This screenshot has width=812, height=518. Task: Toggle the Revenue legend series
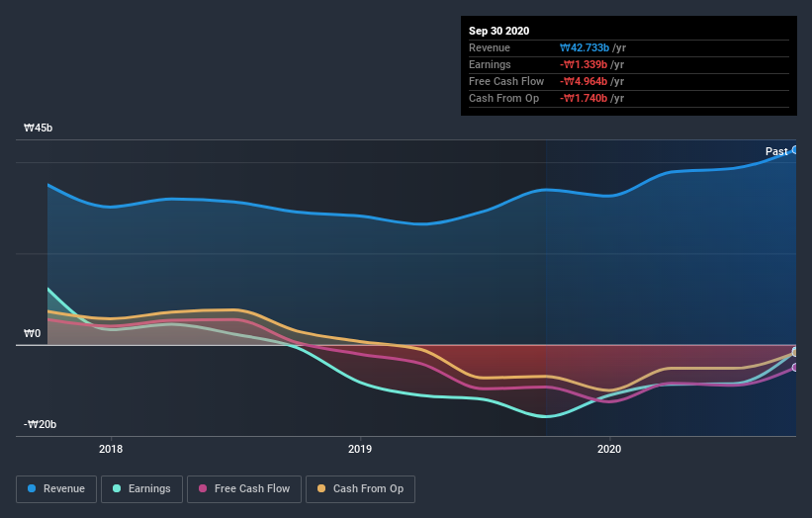click(x=56, y=489)
